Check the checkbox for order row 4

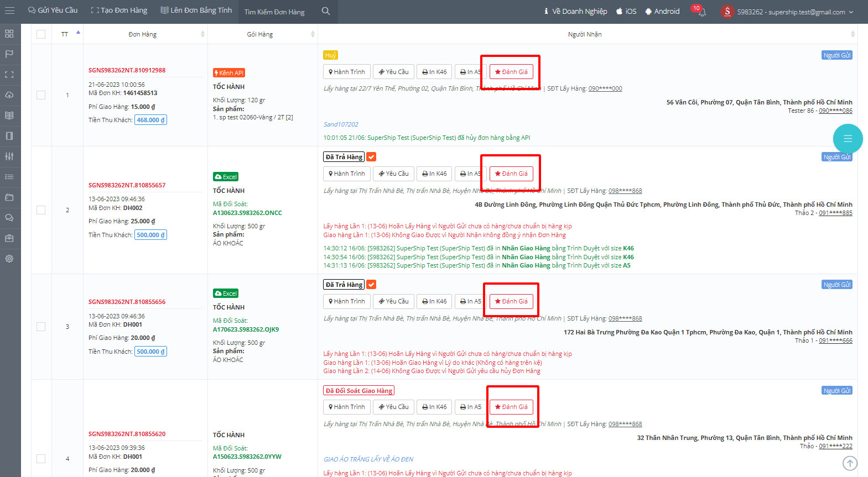pos(41,459)
